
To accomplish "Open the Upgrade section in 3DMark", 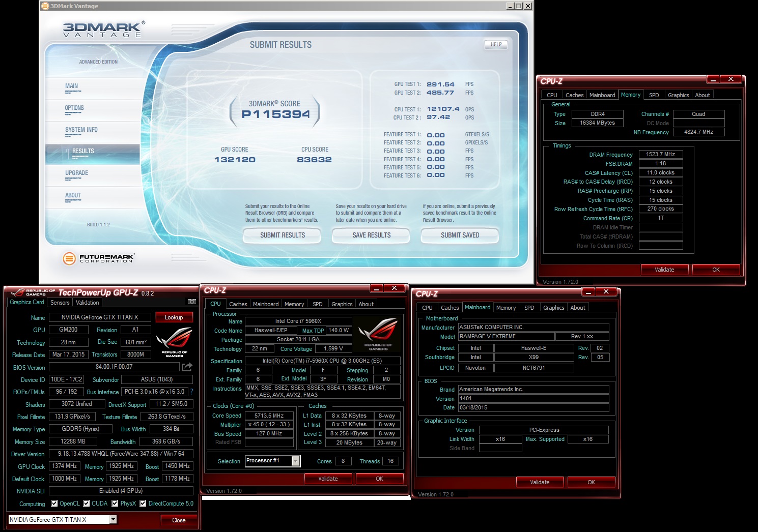I will tap(77, 173).
